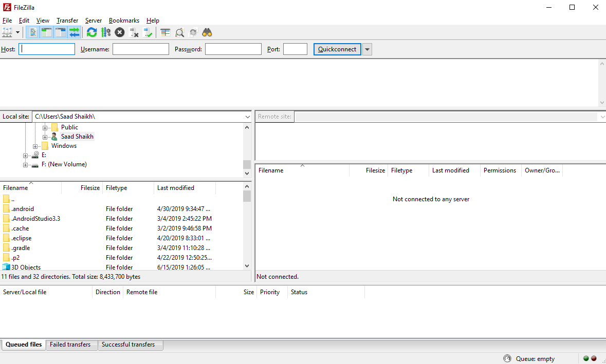The image size is (606, 364).
Task: Click the FileZilla logo in the title bar
Action: (x=7, y=7)
